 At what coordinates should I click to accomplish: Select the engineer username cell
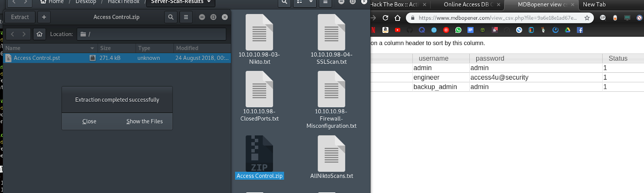click(441, 77)
